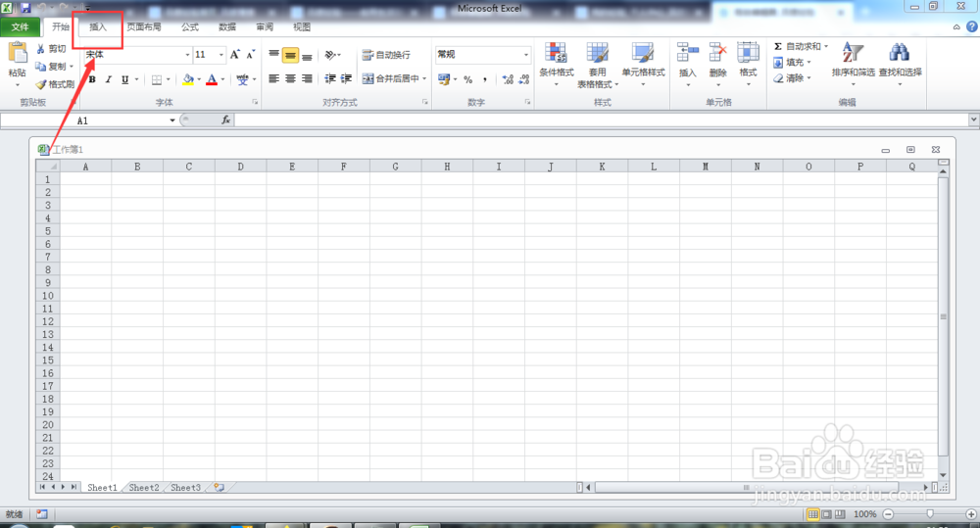Viewport: 980px width, 528px height.
Task: Toggle italic formatting
Action: (109, 79)
